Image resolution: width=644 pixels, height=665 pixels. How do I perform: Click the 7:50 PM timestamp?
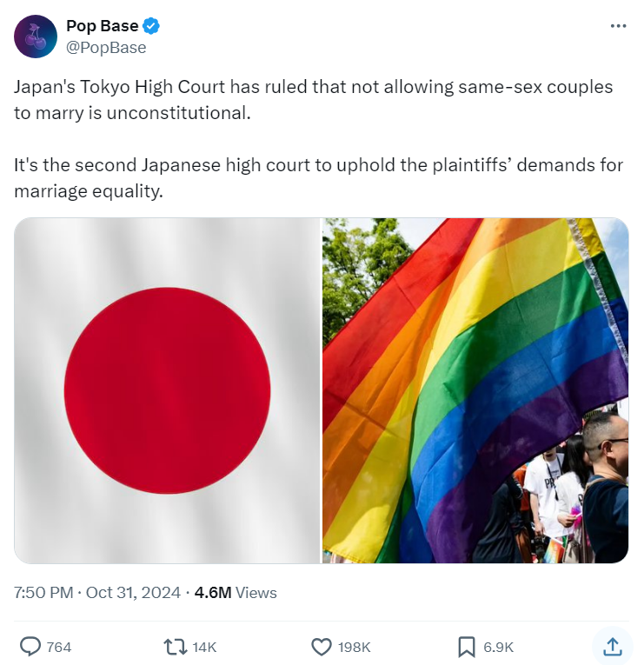pos(43,593)
